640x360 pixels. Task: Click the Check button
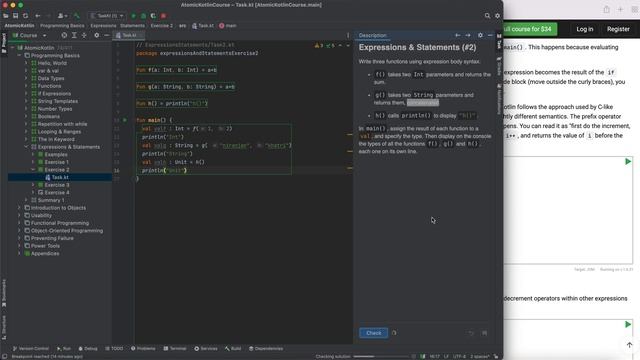tap(373, 333)
